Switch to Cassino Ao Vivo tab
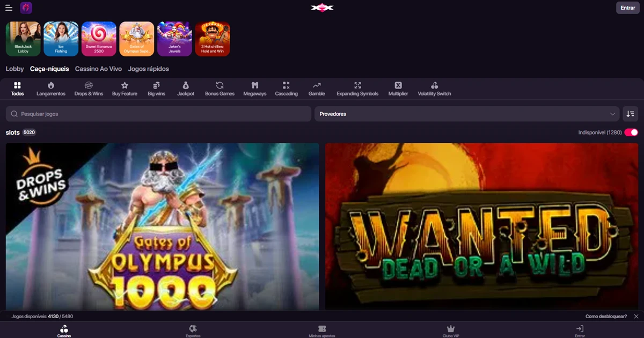Screen dimensions: 644x338 (98, 69)
